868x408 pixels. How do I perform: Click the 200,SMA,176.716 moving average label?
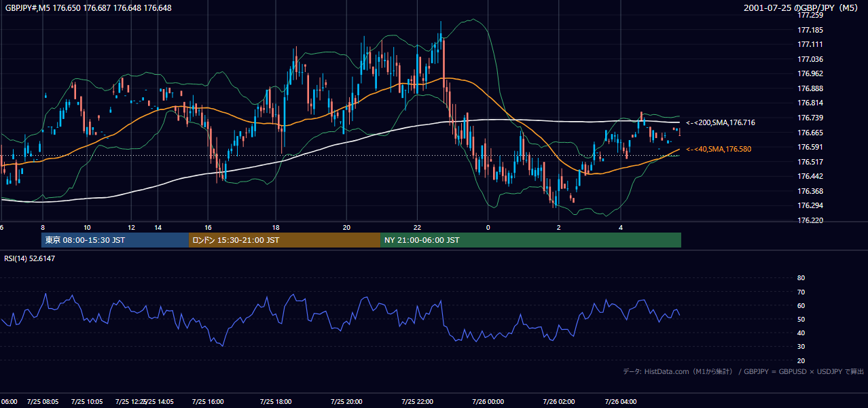(x=721, y=122)
